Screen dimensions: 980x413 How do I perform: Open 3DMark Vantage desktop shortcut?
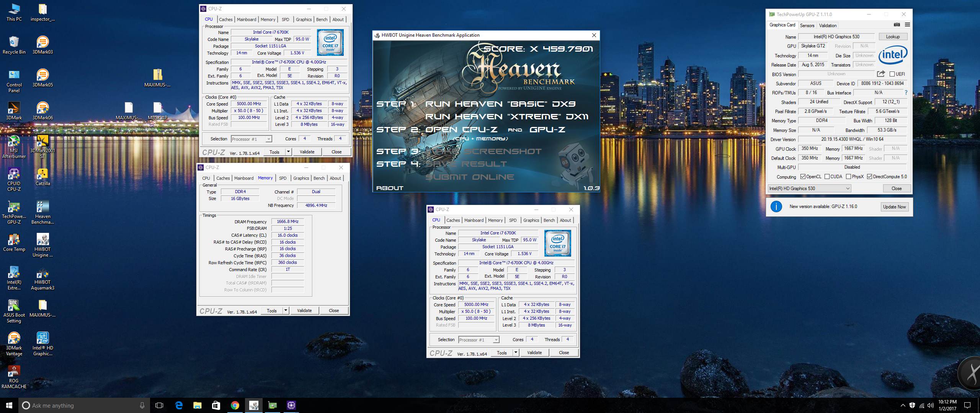(14, 344)
